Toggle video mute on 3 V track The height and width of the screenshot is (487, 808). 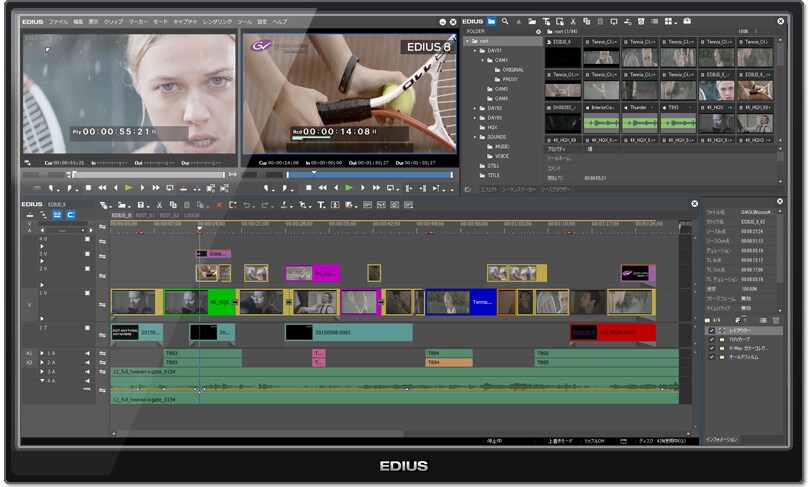(x=87, y=254)
